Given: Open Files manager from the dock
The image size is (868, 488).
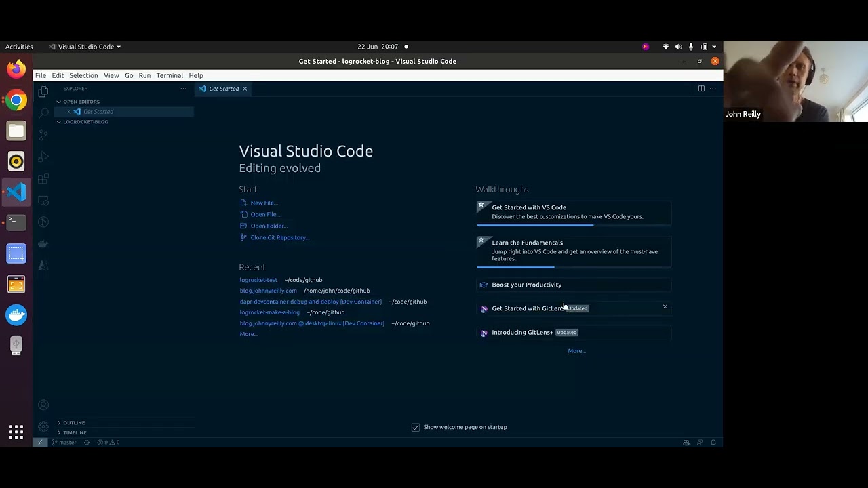Looking at the screenshot, I should (x=16, y=131).
